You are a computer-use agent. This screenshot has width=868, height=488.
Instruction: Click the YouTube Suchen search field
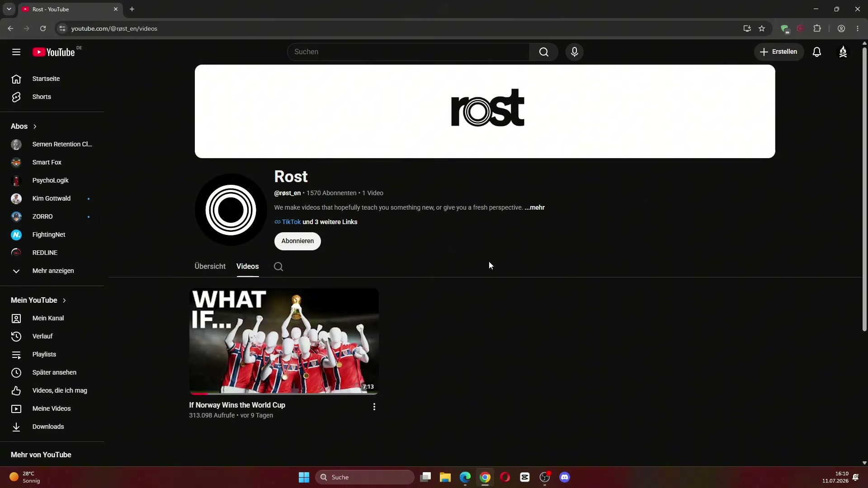(x=408, y=52)
